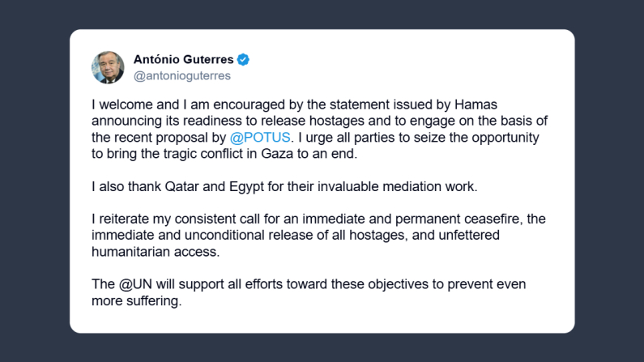Open António Guterres's profile picture

click(x=108, y=67)
